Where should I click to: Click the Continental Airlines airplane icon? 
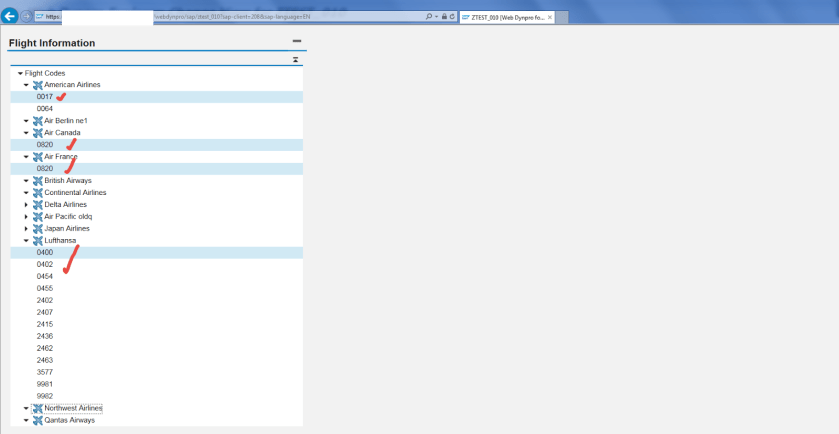pyautogui.click(x=37, y=193)
